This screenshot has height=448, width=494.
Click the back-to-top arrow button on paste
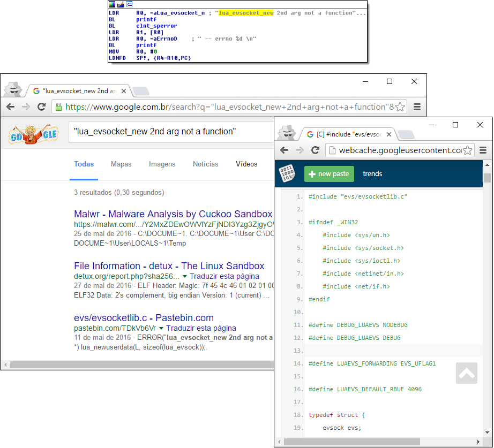[x=466, y=373]
